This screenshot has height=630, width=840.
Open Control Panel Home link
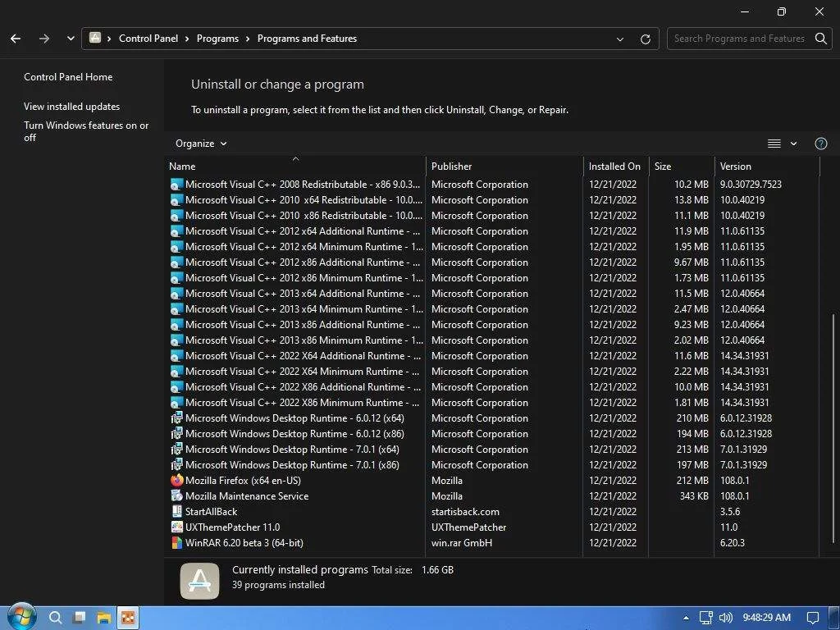click(x=68, y=76)
